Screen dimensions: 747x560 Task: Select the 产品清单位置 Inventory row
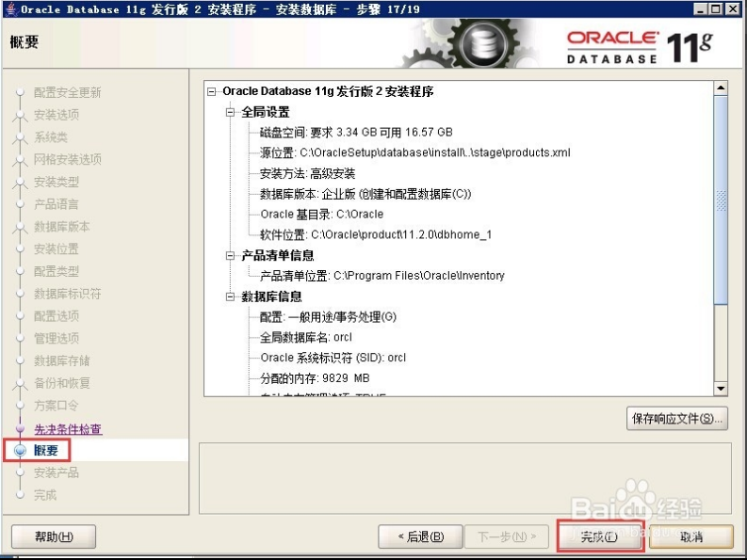click(x=382, y=276)
